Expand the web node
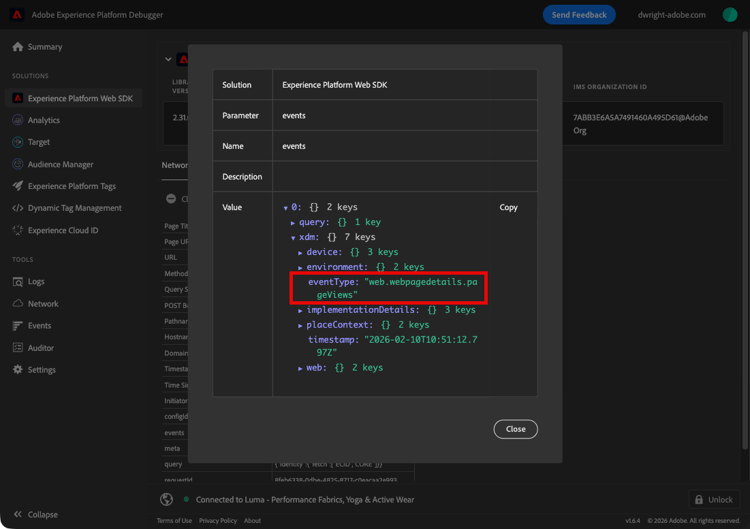This screenshot has width=750, height=529. (300, 368)
